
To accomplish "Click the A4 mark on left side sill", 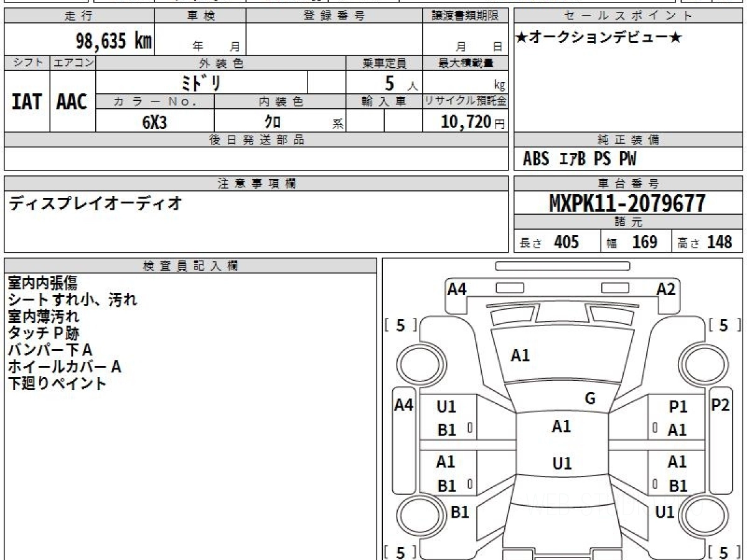I will 404,405.
